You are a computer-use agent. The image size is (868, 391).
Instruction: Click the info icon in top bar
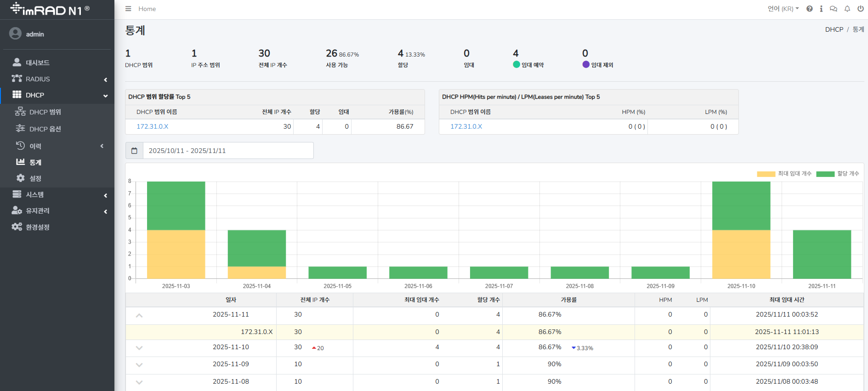[821, 9]
